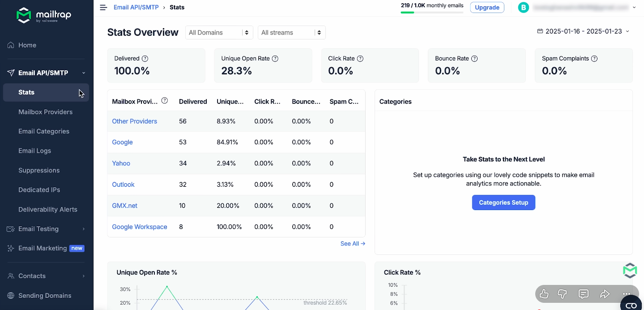Click the Email Marketing sparkle icon

point(11,248)
